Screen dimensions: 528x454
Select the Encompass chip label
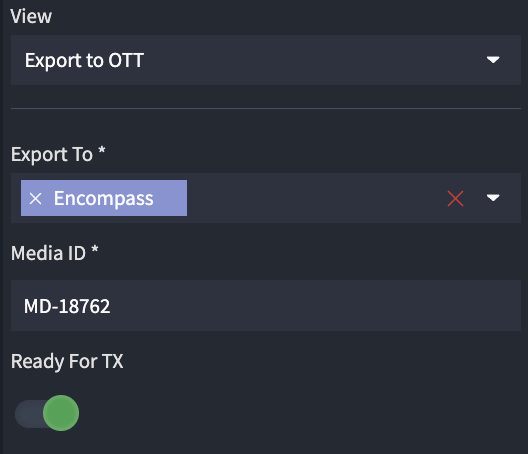coord(103,198)
